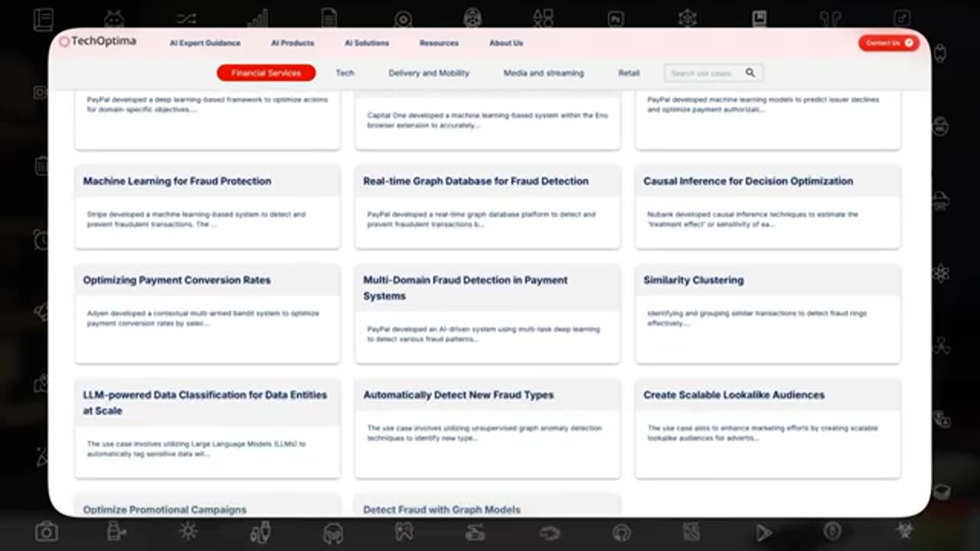Open Create Scalable Lookalike Audiences card

(x=768, y=429)
